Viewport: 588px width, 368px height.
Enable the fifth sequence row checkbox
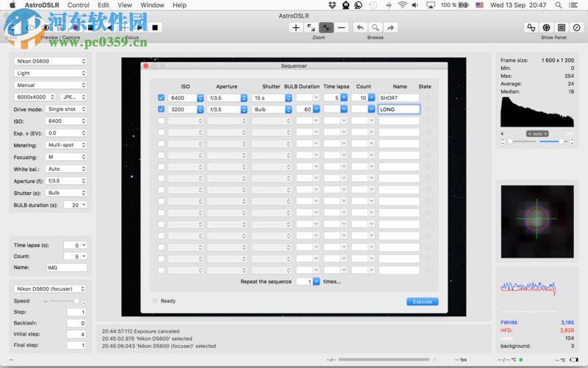[161, 144]
